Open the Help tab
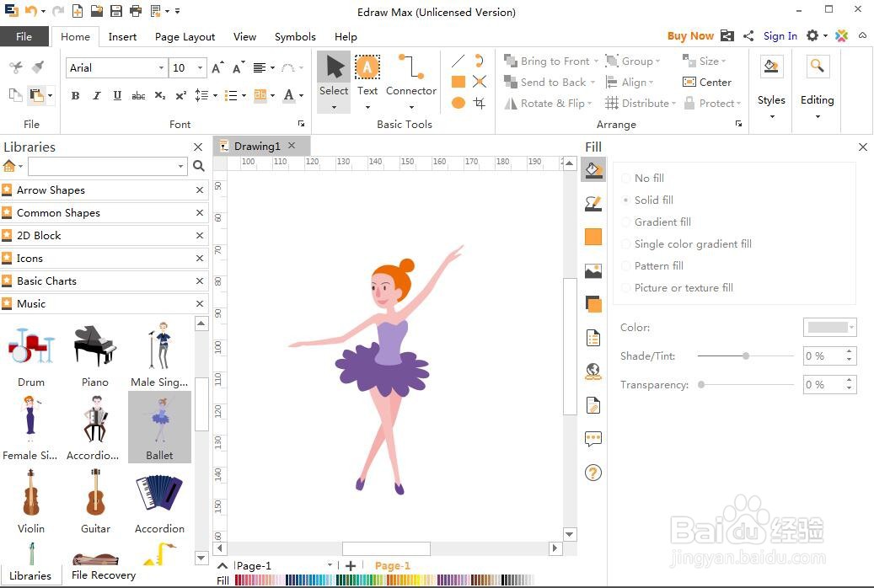The width and height of the screenshot is (874, 588). click(346, 37)
